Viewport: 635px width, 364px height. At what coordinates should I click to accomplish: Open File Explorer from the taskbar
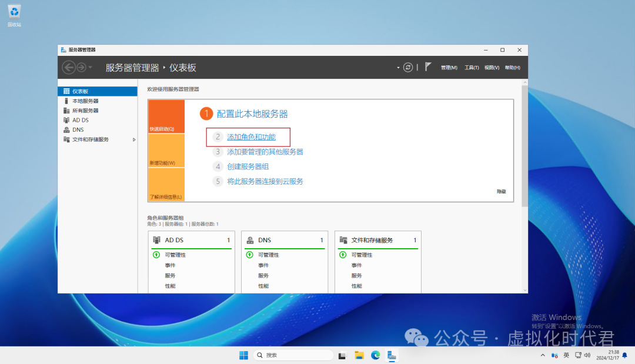tap(359, 355)
